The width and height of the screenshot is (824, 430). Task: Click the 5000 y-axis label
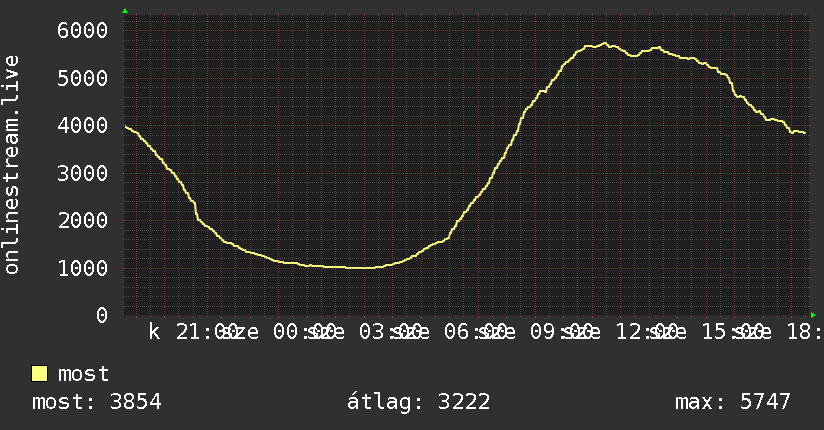(x=83, y=78)
